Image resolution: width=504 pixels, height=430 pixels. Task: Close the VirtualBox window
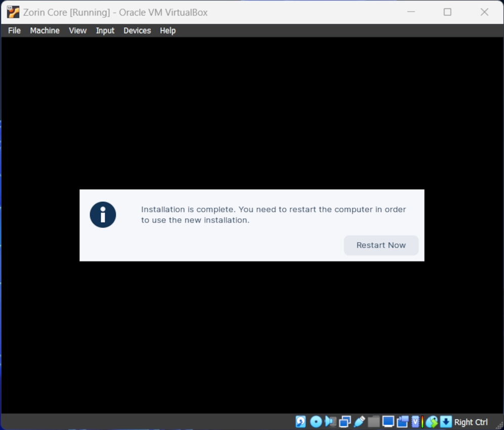(484, 12)
